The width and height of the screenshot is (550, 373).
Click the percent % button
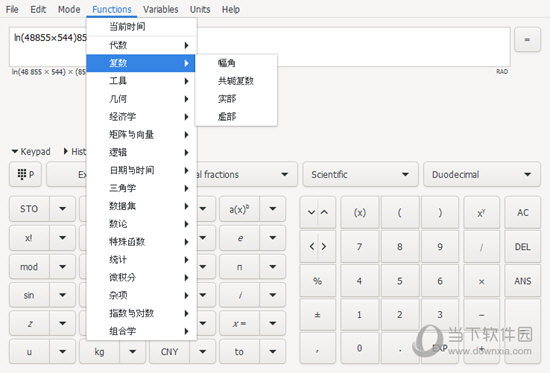click(x=318, y=281)
